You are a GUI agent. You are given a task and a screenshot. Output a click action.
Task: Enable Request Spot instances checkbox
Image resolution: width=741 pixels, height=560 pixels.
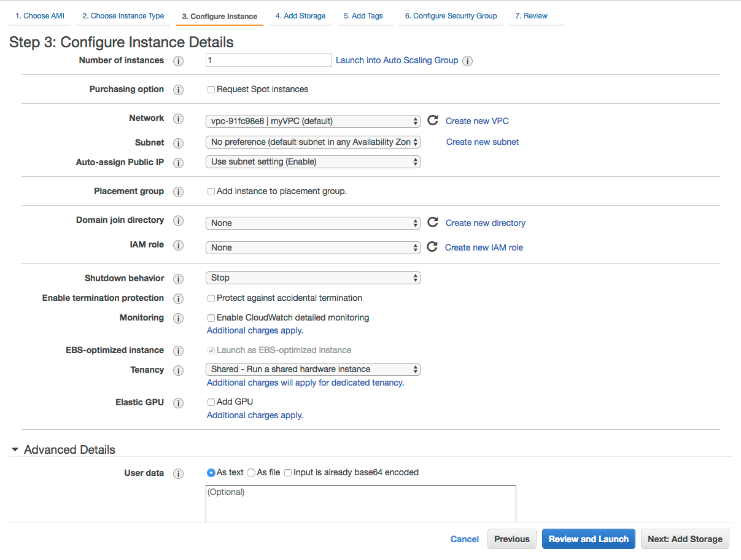click(211, 90)
